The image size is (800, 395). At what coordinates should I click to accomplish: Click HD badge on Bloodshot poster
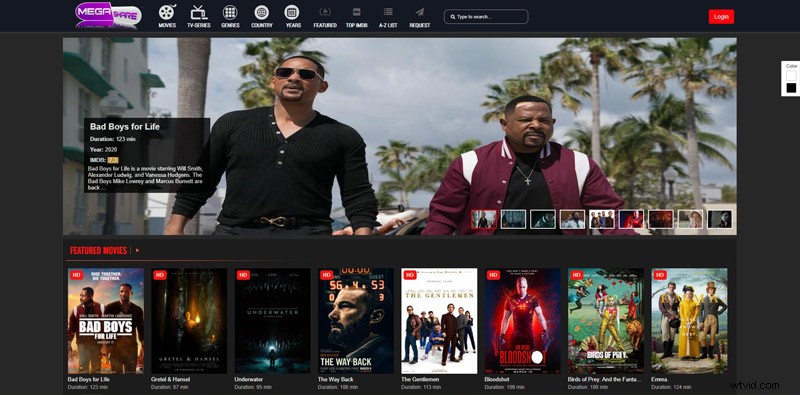tap(493, 275)
